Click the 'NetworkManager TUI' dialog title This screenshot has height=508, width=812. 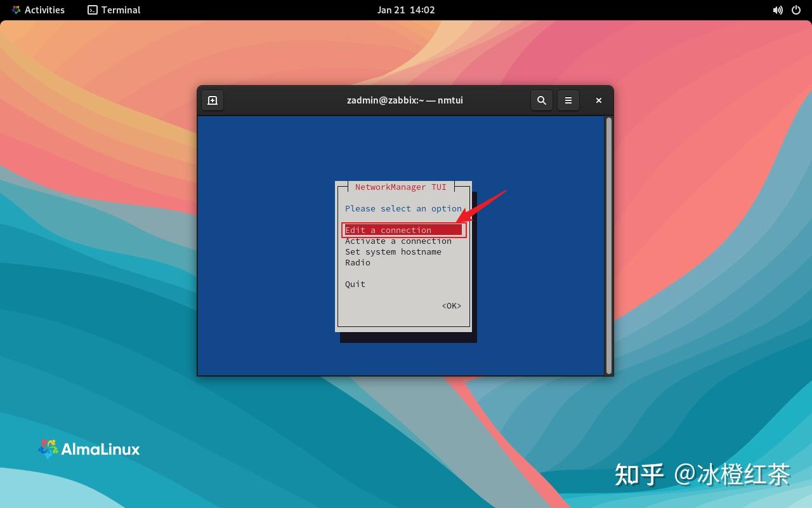(401, 187)
